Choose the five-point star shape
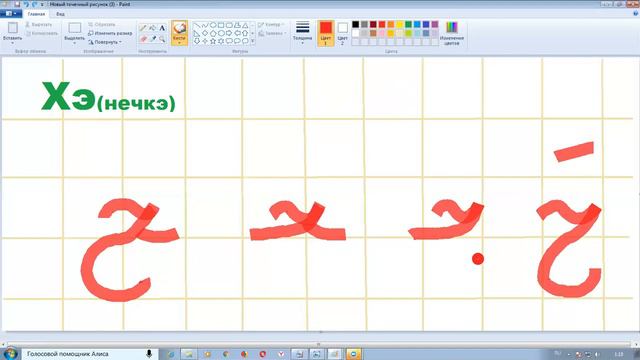 point(213,41)
